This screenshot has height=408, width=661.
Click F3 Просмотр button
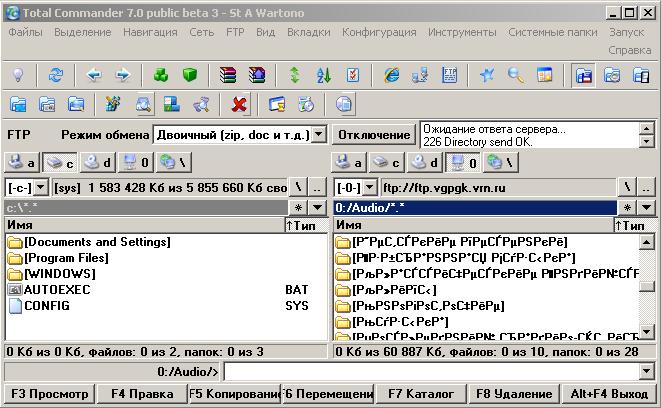pos(50,394)
